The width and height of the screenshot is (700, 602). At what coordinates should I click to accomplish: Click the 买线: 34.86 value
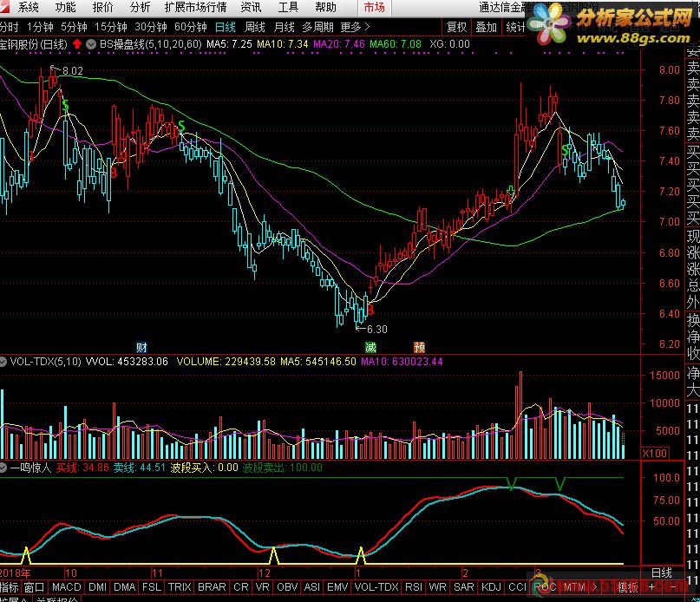point(82,468)
